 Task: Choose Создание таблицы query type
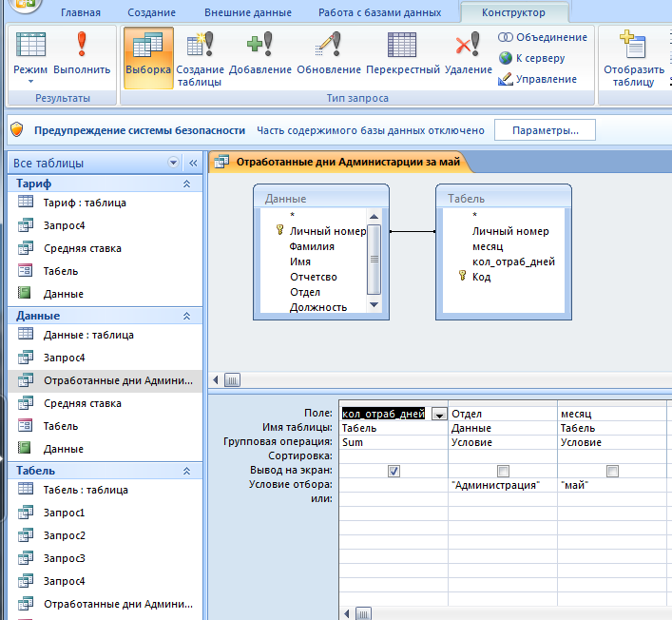point(201,58)
